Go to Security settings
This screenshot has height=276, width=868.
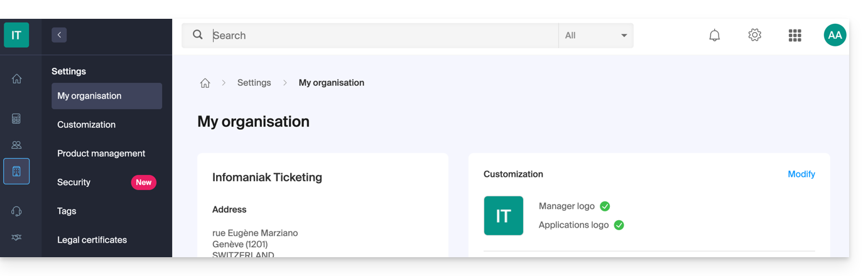click(74, 183)
